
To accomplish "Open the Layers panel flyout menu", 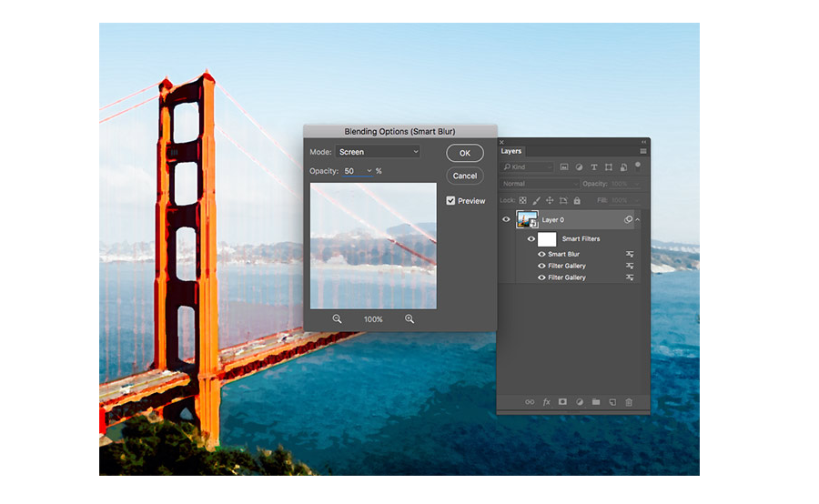I will pos(643,151).
